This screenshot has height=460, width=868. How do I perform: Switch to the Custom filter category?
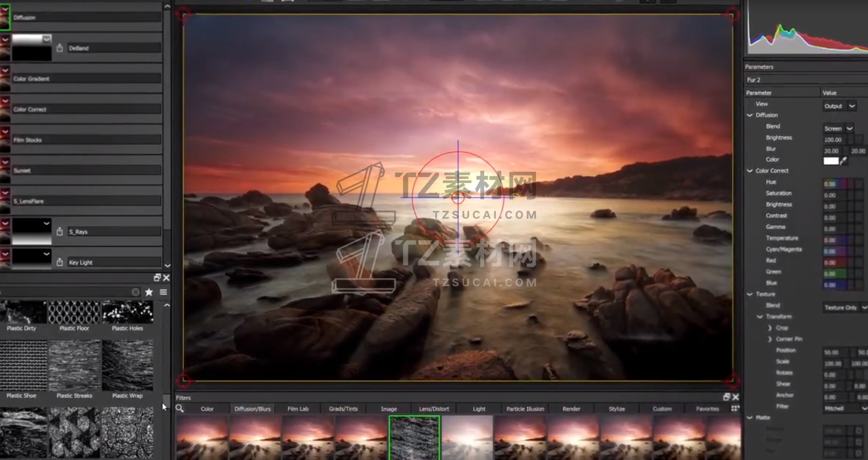click(x=662, y=408)
